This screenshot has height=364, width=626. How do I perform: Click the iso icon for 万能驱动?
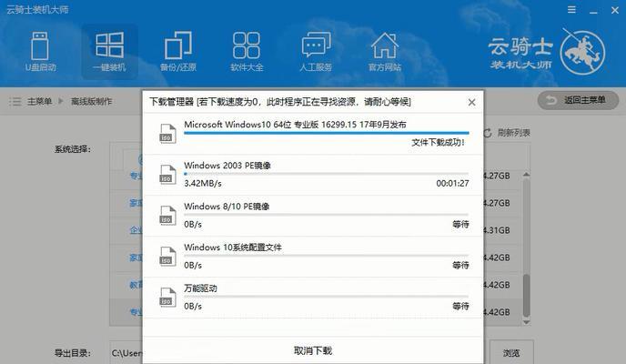tap(167, 297)
